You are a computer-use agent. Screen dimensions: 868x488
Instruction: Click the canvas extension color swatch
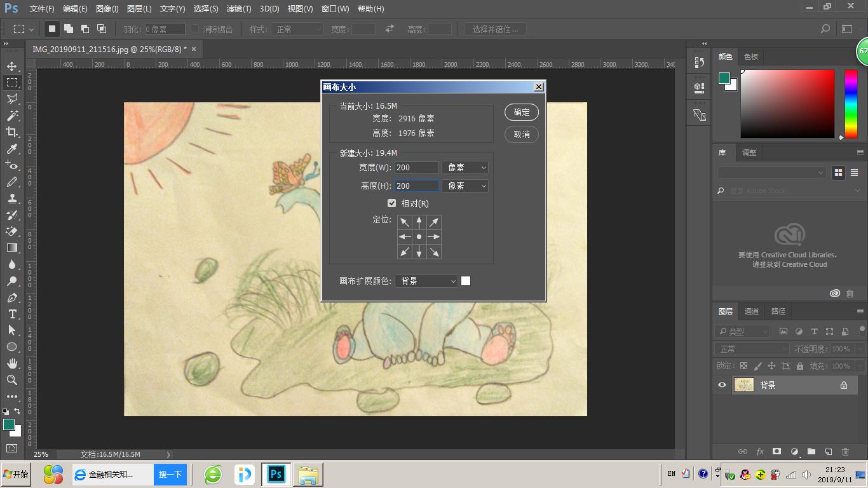pyautogui.click(x=466, y=280)
